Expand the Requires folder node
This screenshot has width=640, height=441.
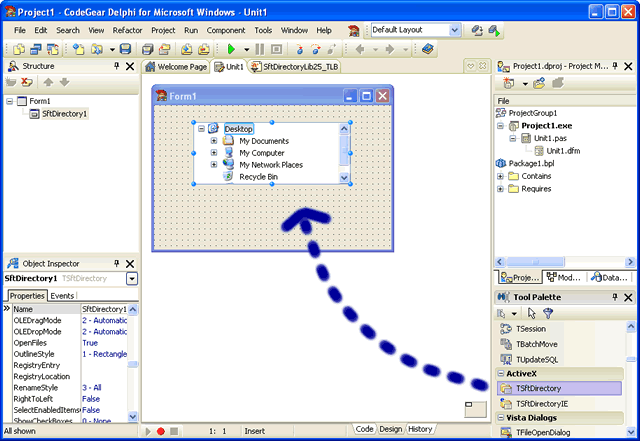click(x=500, y=189)
